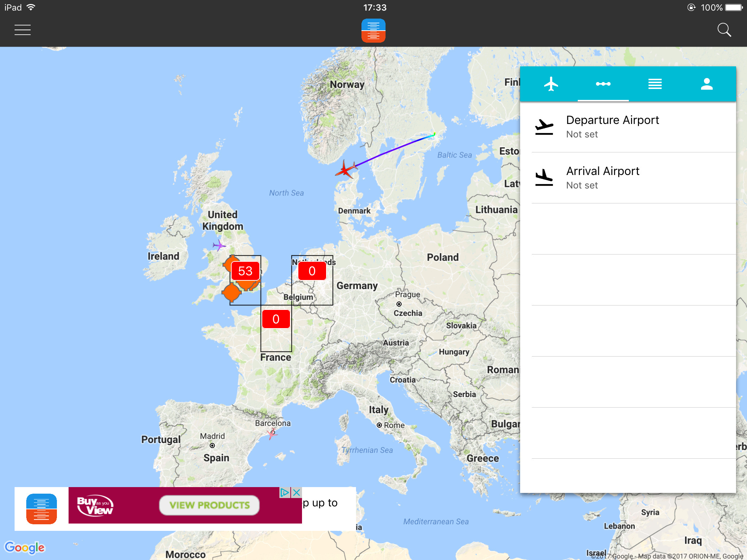
Task: Tap the 0 badge over Netherlands
Action: pos(312,271)
